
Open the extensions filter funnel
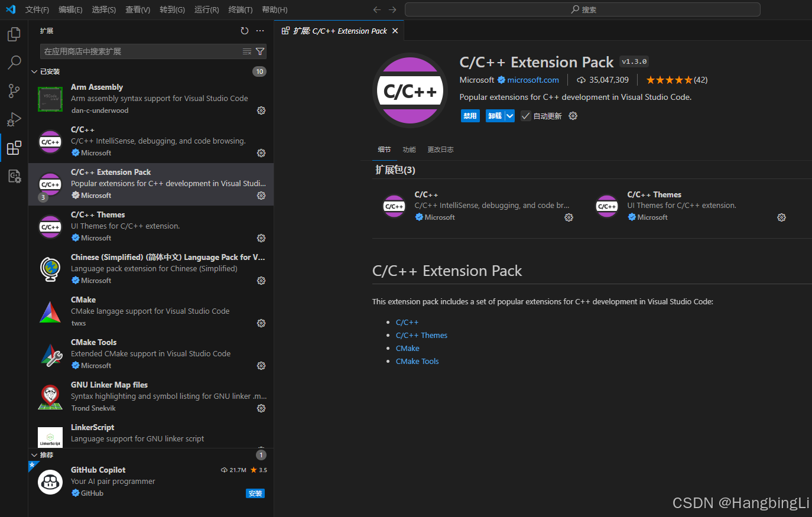260,51
